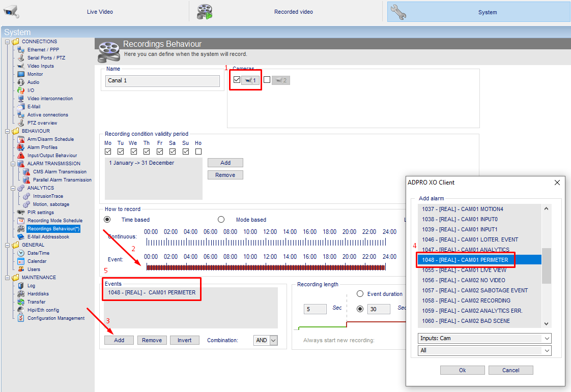Screen dimensions: 571x392
Task: Open the Combination AND dropdown
Action: 274,340
